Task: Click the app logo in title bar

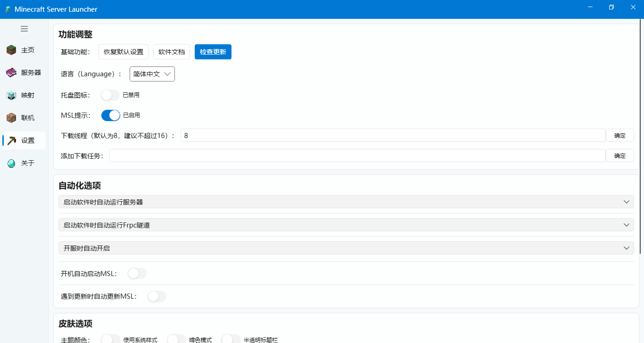Action: [x=8, y=9]
